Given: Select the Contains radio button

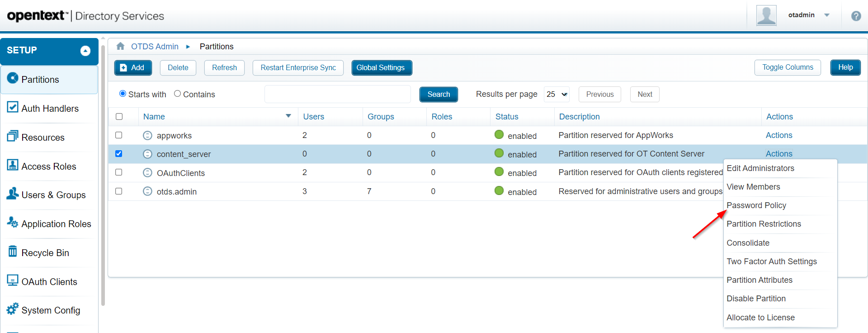Looking at the screenshot, I should click(x=178, y=94).
